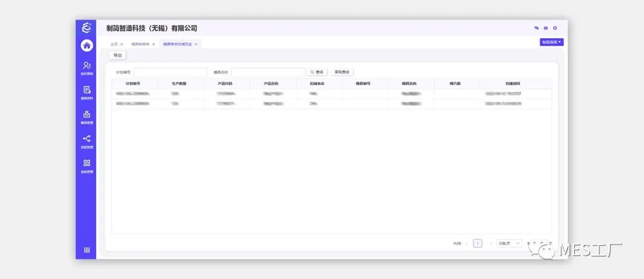Open the user/organization sidebar icon
Viewport: 644px width, 279px height.
(86, 66)
